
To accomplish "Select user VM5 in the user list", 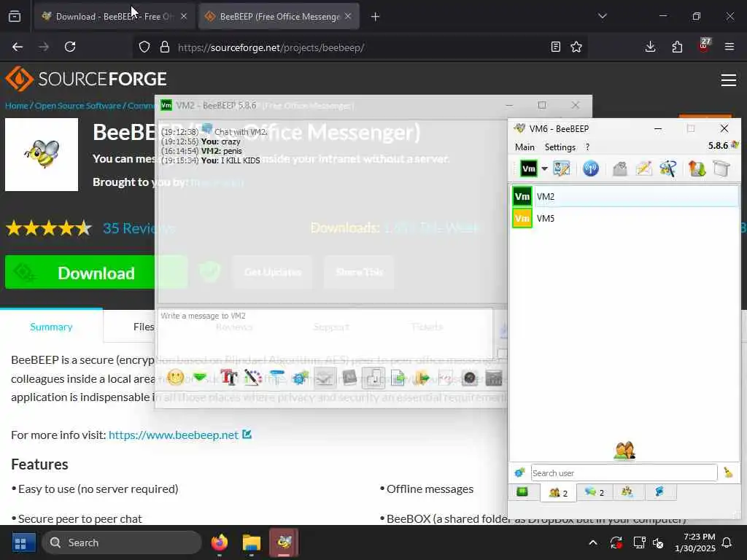I will (625, 218).
